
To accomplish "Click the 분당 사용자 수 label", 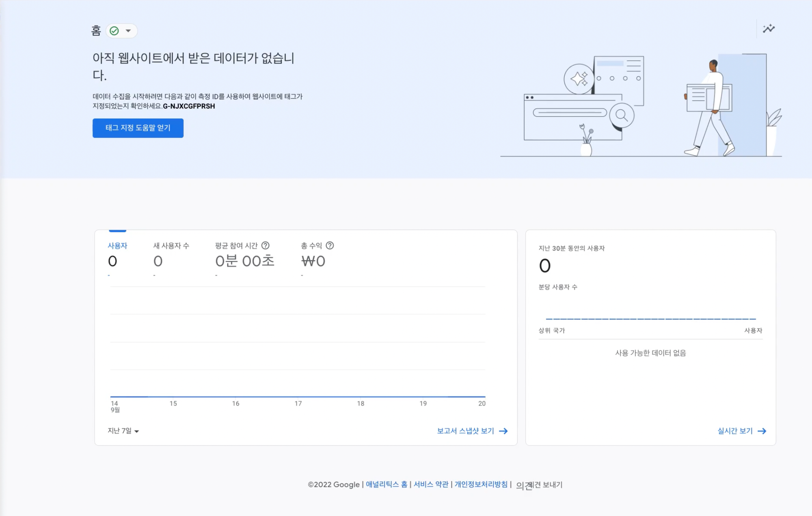I will tap(558, 287).
